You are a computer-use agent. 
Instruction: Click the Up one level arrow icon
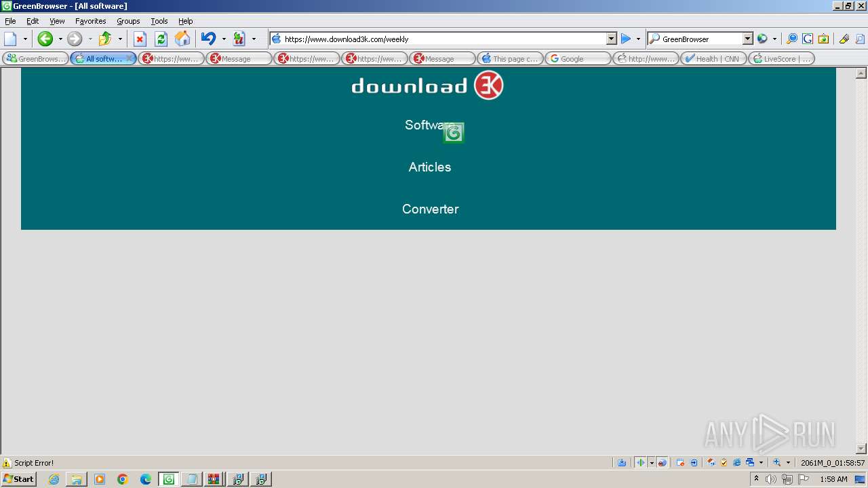tap(105, 39)
